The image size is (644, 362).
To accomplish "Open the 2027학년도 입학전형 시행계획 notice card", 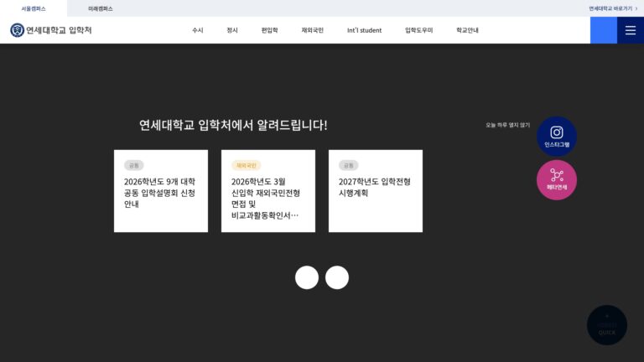I will [x=376, y=191].
